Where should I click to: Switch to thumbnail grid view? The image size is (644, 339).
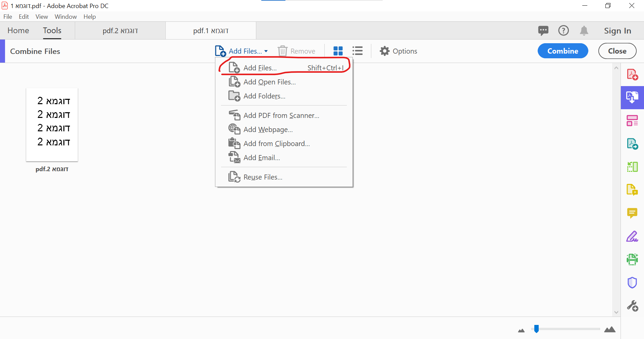point(338,51)
